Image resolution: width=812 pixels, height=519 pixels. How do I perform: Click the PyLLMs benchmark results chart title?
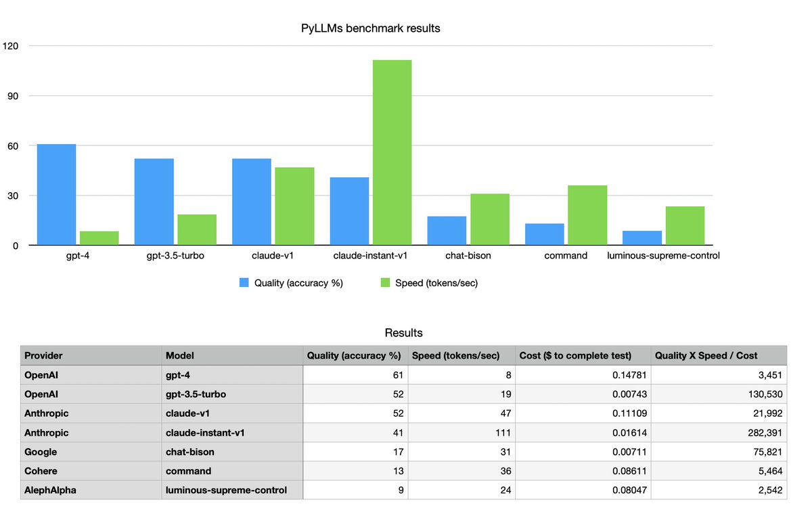(370, 28)
